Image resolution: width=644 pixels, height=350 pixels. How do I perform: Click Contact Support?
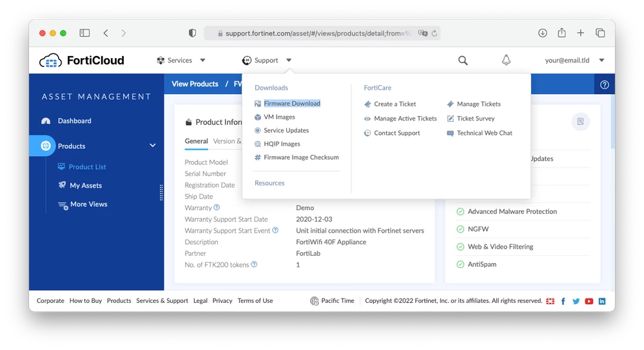click(396, 133)
